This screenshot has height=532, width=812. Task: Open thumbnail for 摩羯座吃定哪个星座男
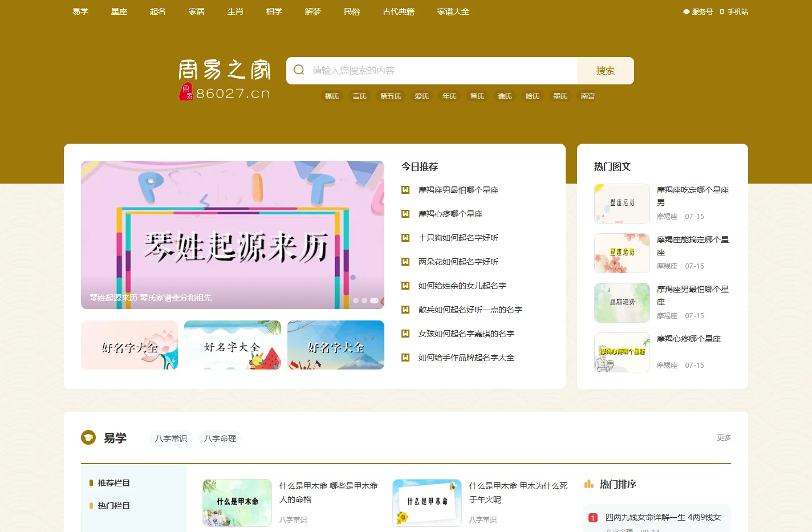(x=622, y=204)
